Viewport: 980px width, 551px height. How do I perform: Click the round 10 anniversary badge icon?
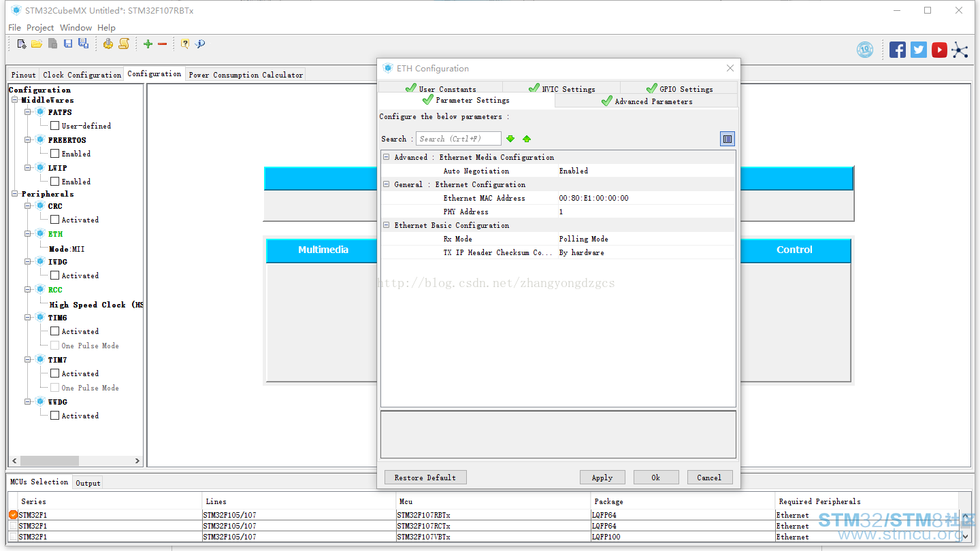(865, 50)
